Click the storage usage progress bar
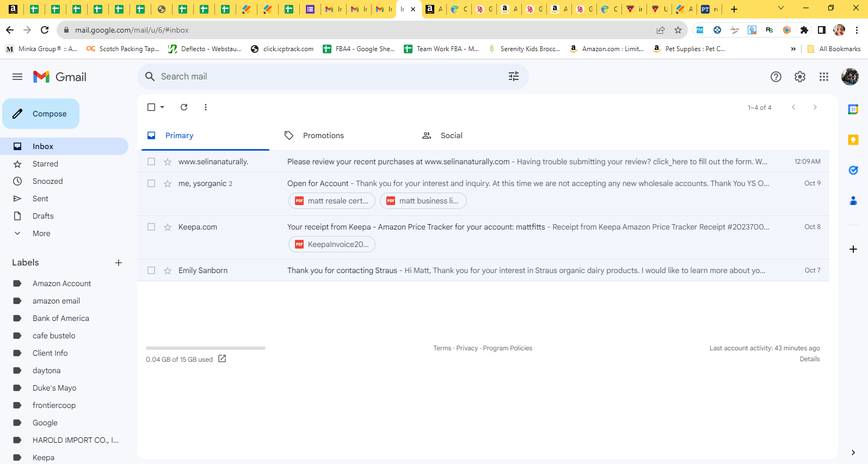Image resolution: width=868 pixels, height=464 pixels. 206,348
